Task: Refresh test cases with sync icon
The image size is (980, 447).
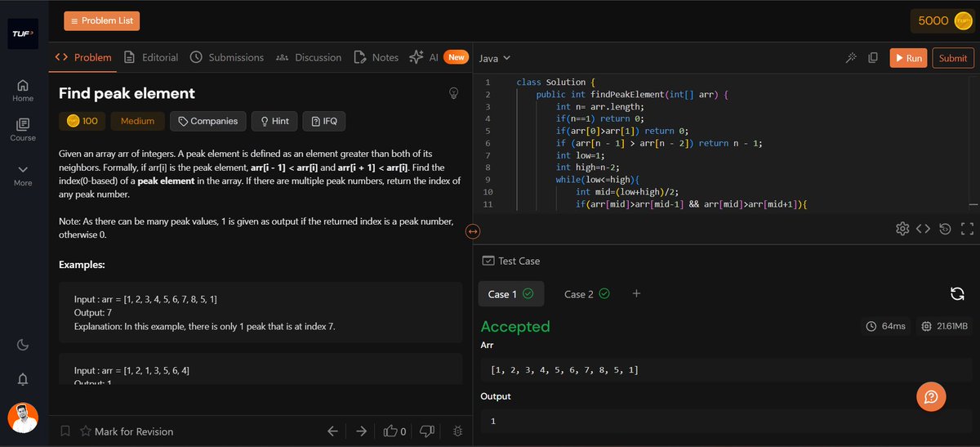Action: click(x=958, y=294)
